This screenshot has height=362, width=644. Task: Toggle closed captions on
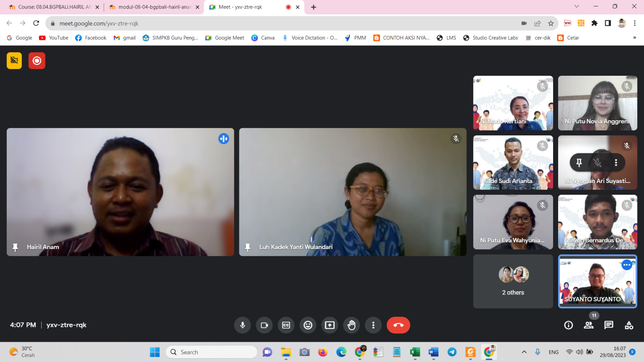pos(286,325)
